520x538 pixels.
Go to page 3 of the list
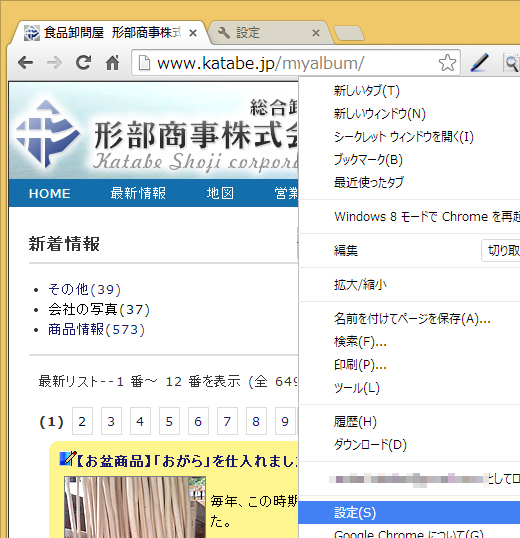click(x=111, y=421)
